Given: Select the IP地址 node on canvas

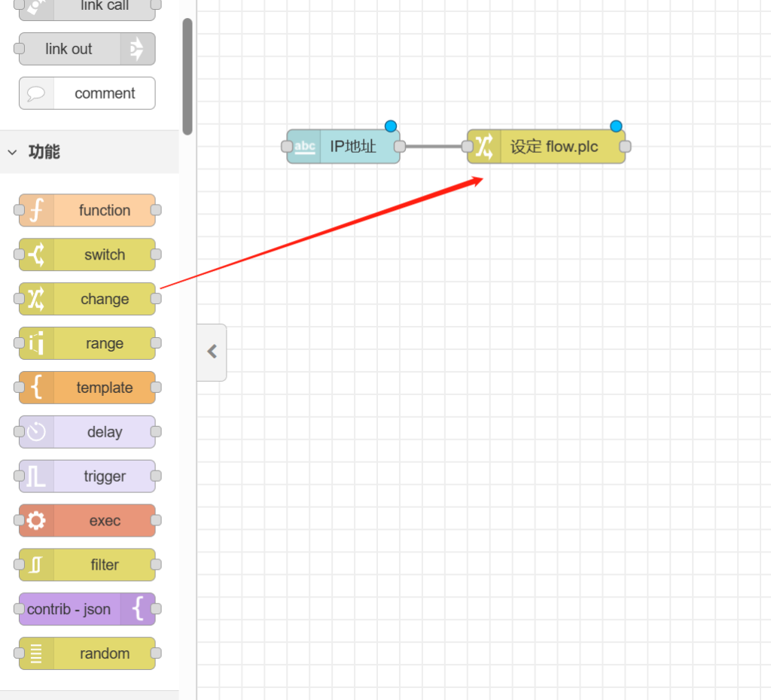Looking at the screenshot, I should pyautogui.click(x=352, y=147).
